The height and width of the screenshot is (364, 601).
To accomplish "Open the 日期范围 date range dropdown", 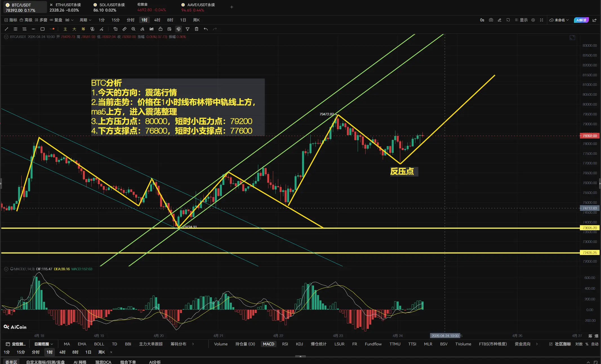I will pos(44,344).
